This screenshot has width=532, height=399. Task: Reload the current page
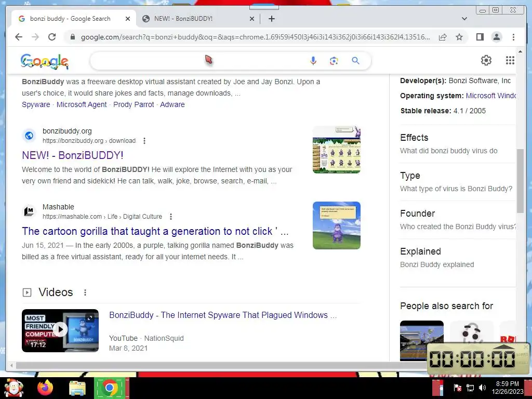52,37
